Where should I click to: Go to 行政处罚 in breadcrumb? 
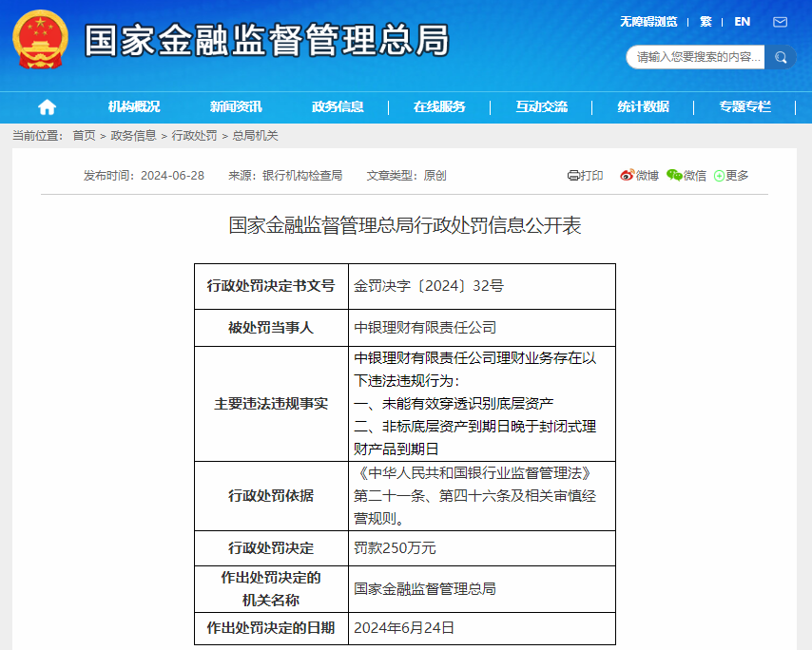(x=194, y=136)
